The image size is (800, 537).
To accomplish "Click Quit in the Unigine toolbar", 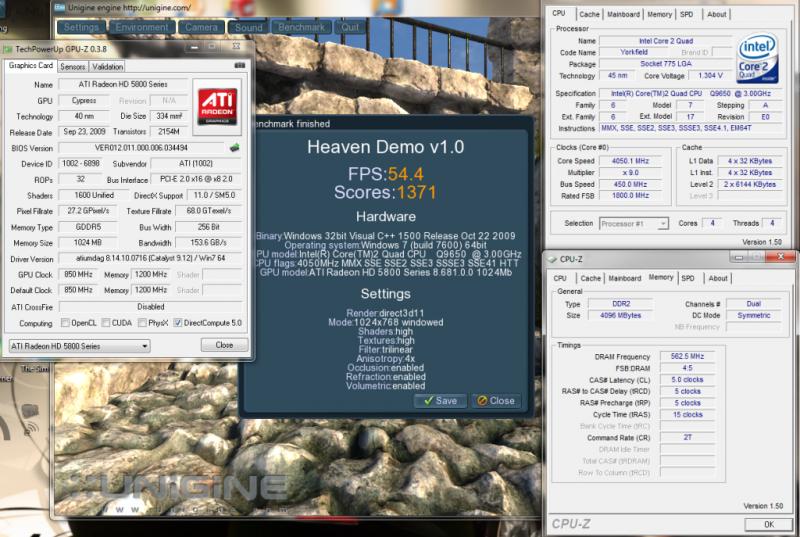I will coord(350,27).
